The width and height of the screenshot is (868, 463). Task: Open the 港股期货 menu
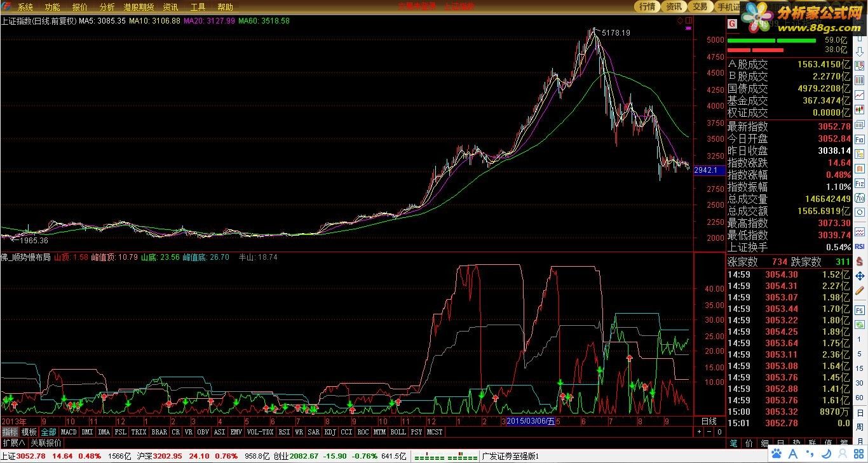pyautogui.click(x=139, y=7)
